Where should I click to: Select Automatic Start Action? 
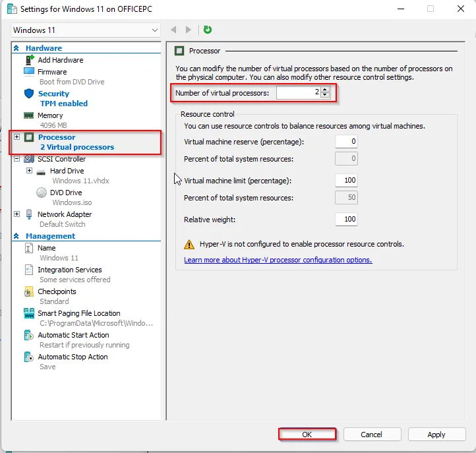coord(73,335)
